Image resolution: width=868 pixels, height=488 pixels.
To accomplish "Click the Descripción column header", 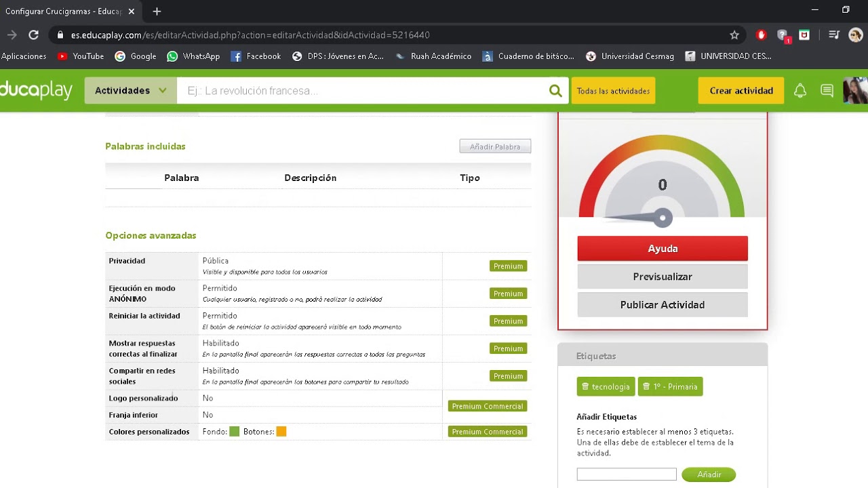I will pos(310,178).
